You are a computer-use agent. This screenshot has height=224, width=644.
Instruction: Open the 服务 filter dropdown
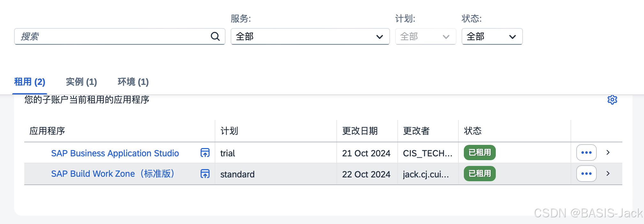click(309, 36)
